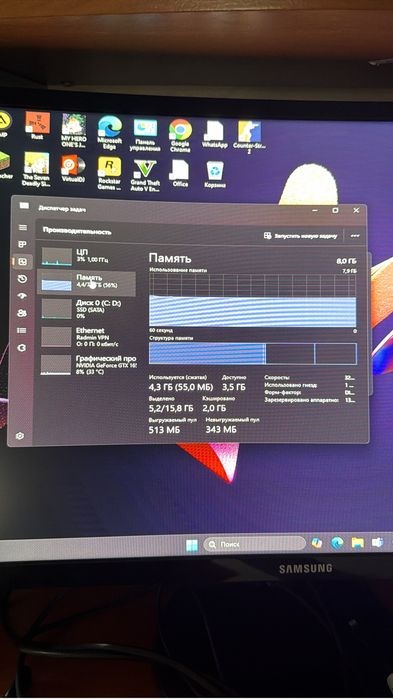Open File Explorer from the taskbar
The width and height of the screenshot is (393, 699).
(x=357, y=543)
